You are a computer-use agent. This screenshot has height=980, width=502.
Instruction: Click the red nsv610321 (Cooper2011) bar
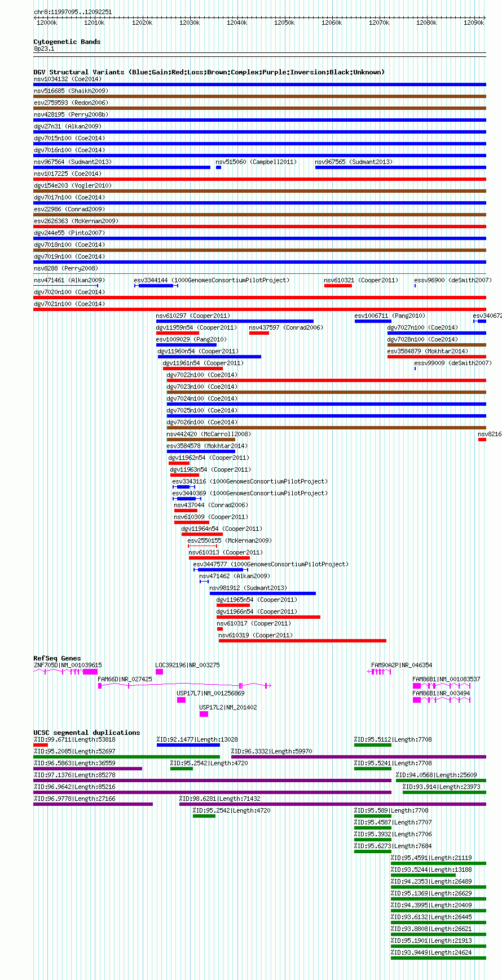(338, 286)
